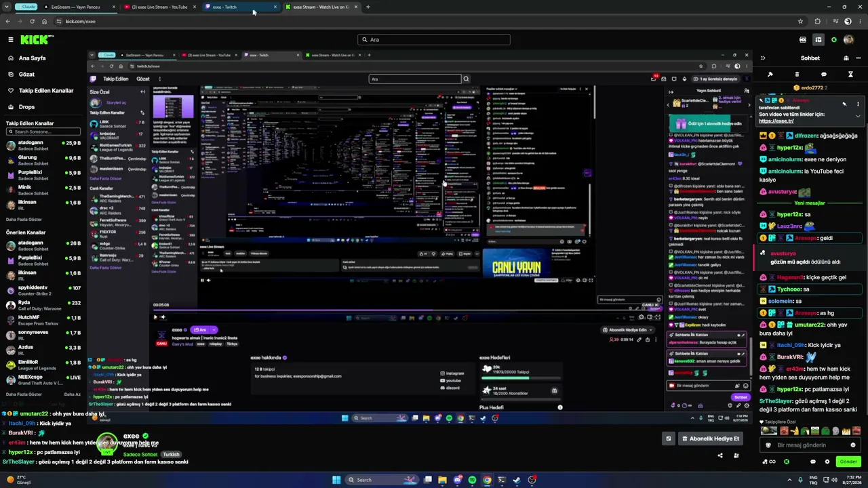The height and width of the screenshot is (488, 868).
Task: Open the NEEXcsgo LIVE recommended channel
Action: (43, 380)
